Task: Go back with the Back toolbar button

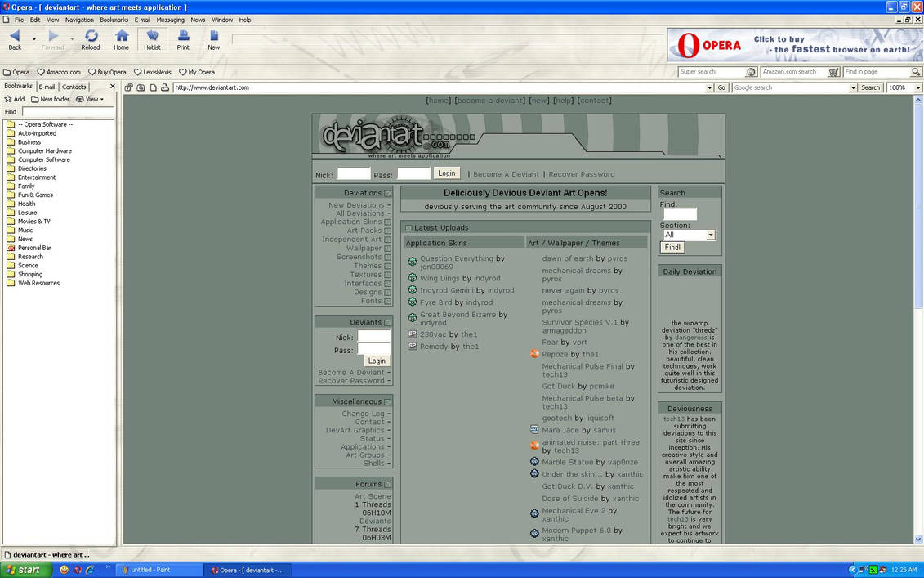Action: [15, 39]
